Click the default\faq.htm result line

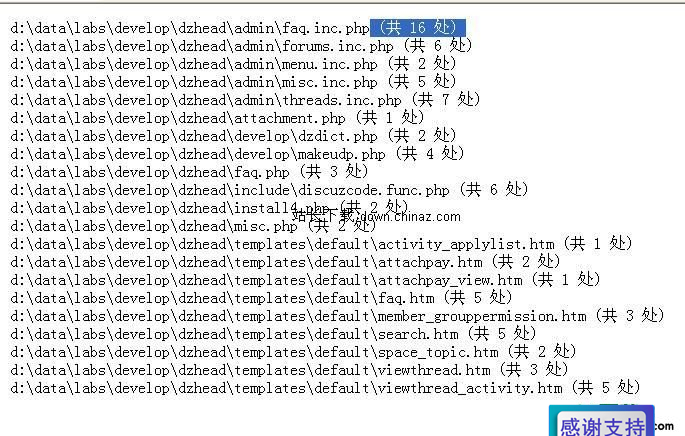click(261, 298)
